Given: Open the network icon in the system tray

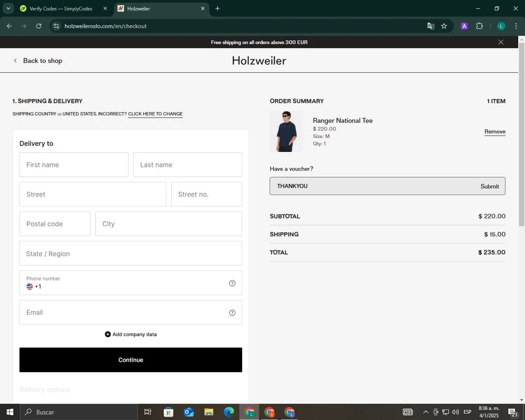Looking at the screenshot, I should pos(446,412).
